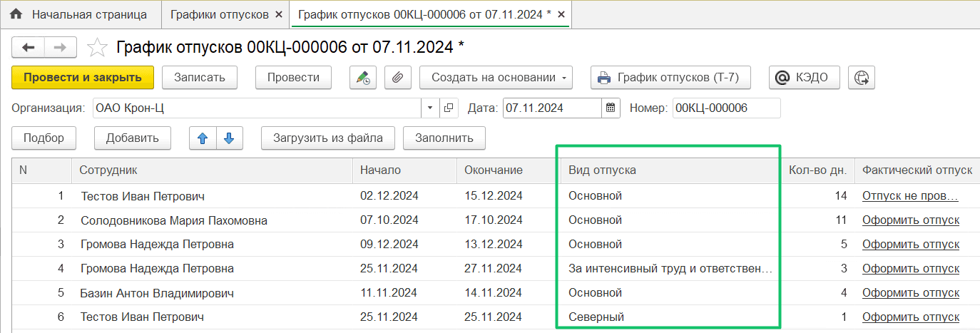The width and height of the screenshot is (980, 333).
Task: Print График отпусков (Т-7) form
Action: (670, 78)
